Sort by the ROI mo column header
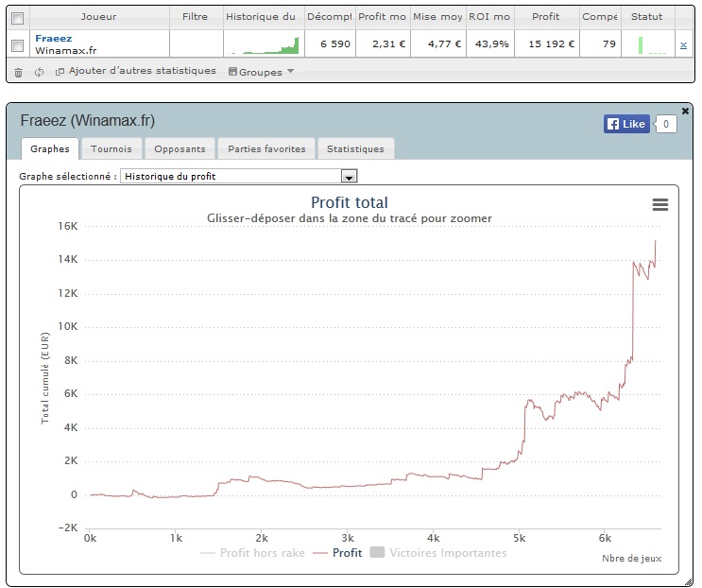 point(489,17)
